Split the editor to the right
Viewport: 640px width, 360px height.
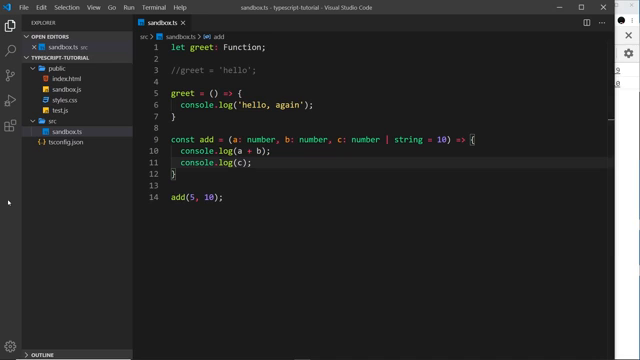(587, 23)
